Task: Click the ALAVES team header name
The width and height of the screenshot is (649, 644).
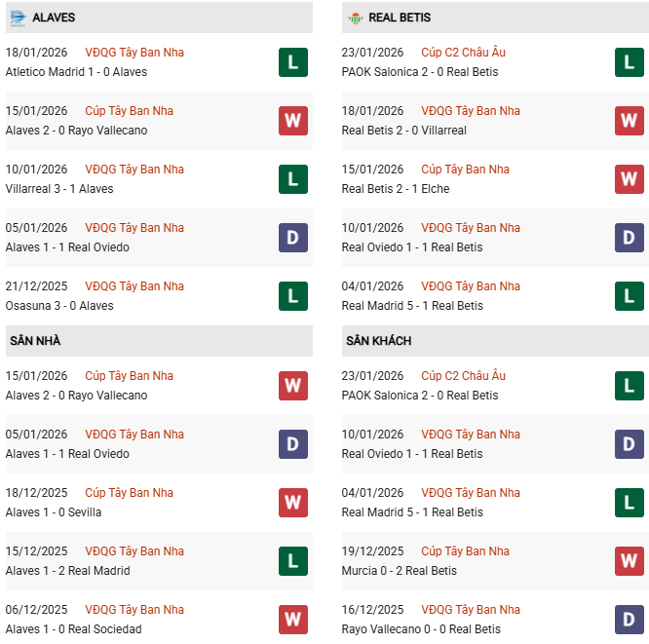Action: tap(54, 18)
